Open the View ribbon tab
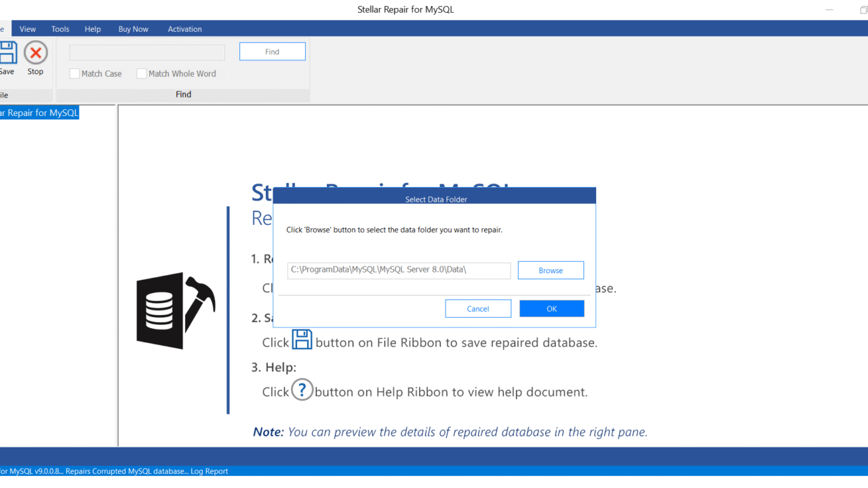 [28, 29]
